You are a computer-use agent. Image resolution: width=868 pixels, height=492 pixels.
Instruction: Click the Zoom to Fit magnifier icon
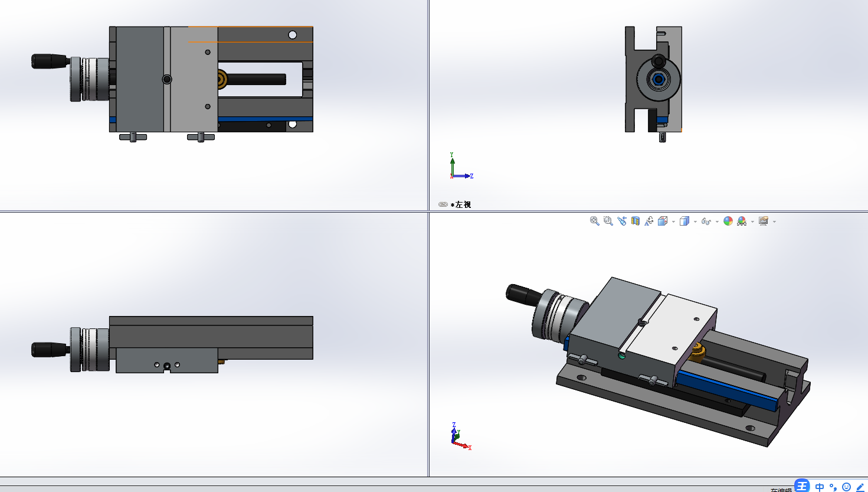(x=595, y=221)
